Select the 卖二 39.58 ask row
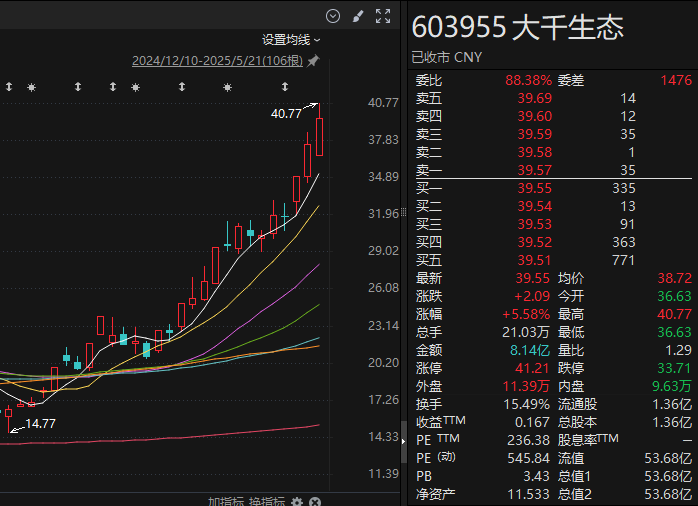698x506 pixels. tap(553, 152)
